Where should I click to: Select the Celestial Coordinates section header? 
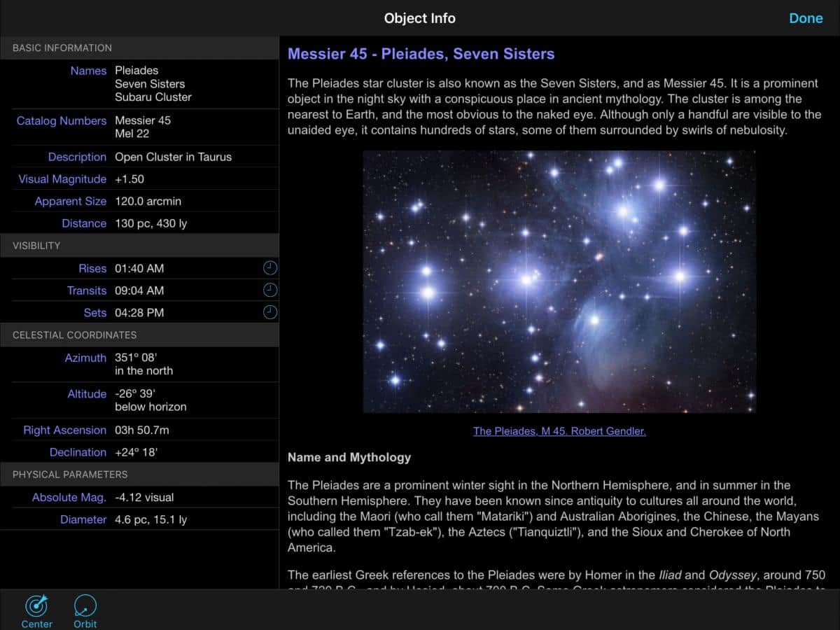(x=75, y=335)
